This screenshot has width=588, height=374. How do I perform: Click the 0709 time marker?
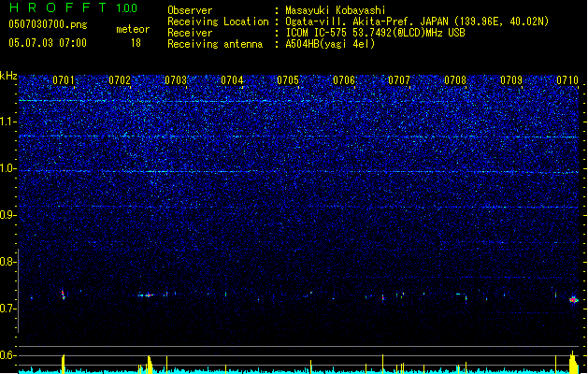pos(511,80)
